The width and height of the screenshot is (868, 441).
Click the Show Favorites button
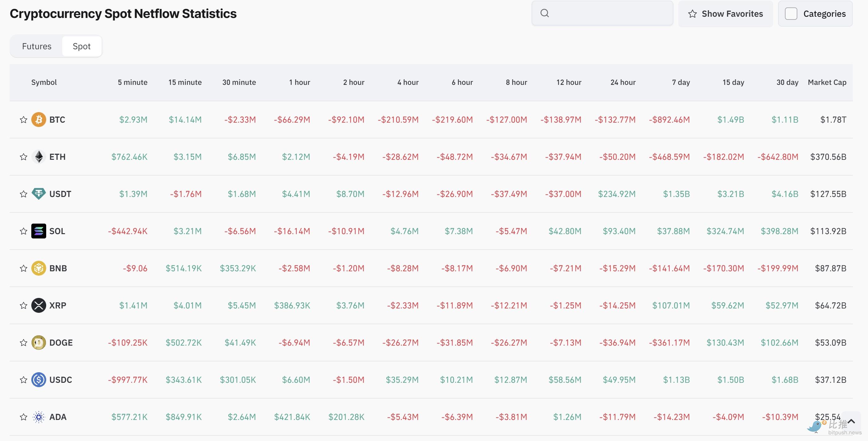tap(725, 13)
